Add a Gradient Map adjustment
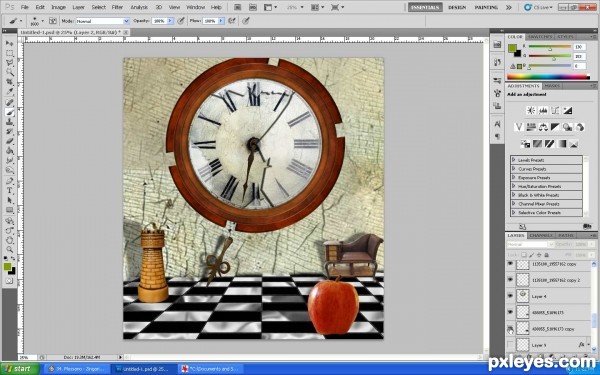The image size is (600, 375). [561, 144]
